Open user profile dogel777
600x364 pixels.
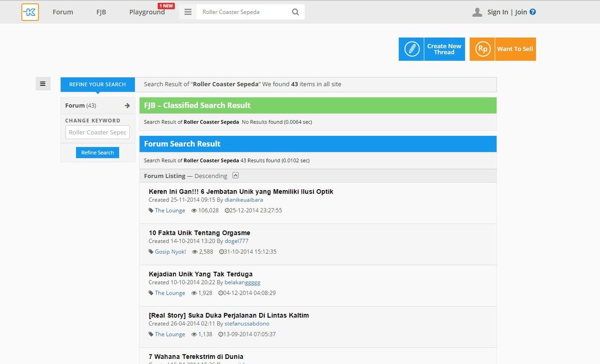[237, 241]
